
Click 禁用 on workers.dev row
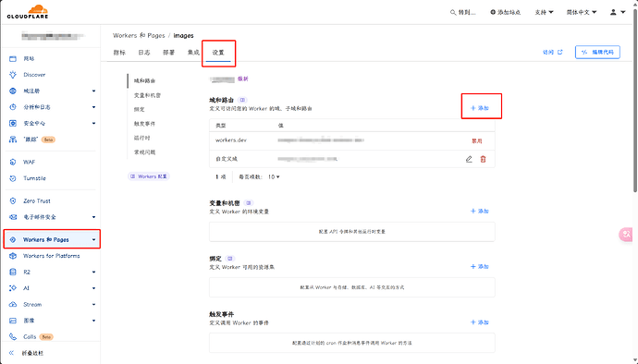pos(477,140)
